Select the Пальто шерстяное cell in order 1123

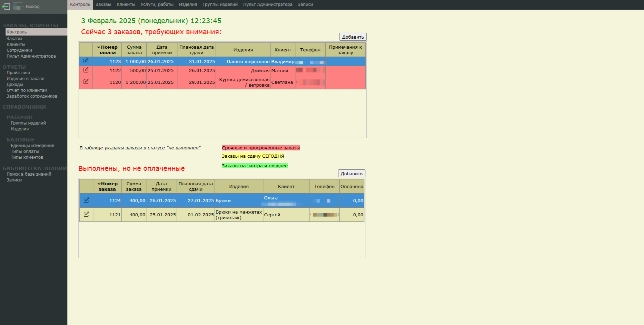248,62
